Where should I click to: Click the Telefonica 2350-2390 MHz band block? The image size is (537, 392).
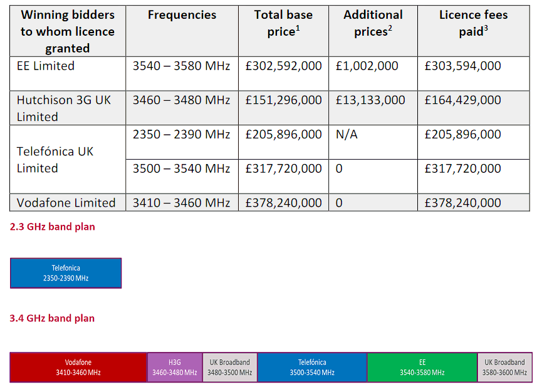coord(66,273)
